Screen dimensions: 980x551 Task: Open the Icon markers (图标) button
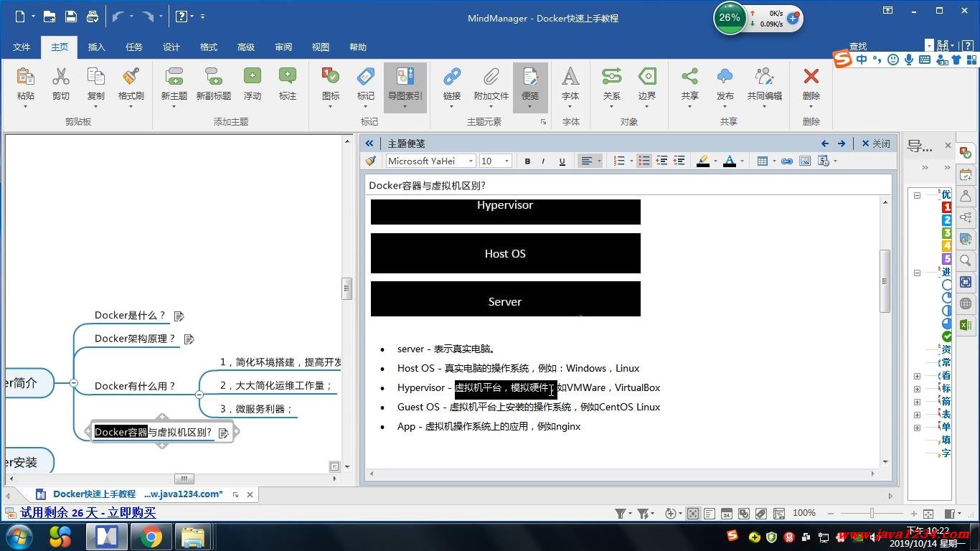click(331, 77)
